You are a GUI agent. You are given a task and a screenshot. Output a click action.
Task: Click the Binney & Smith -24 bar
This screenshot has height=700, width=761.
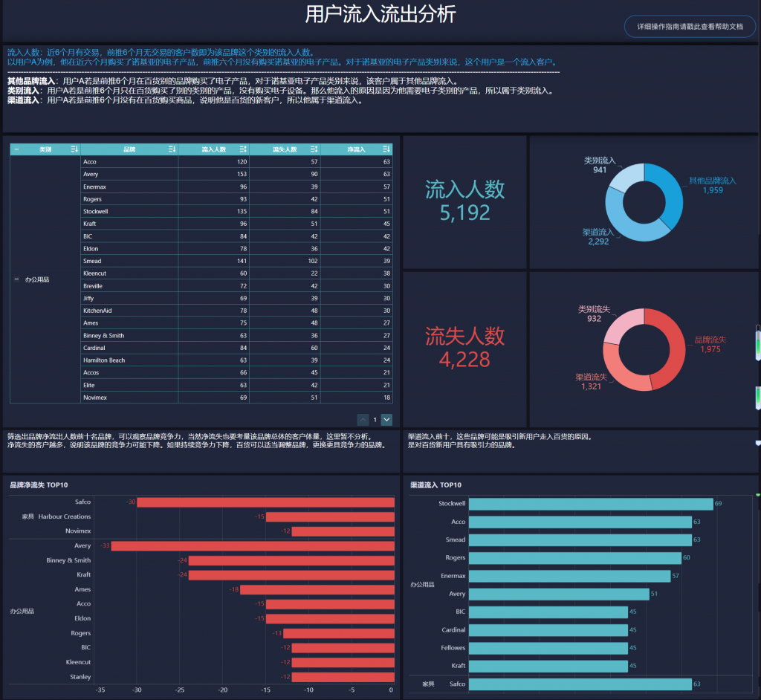click(291, 561)
